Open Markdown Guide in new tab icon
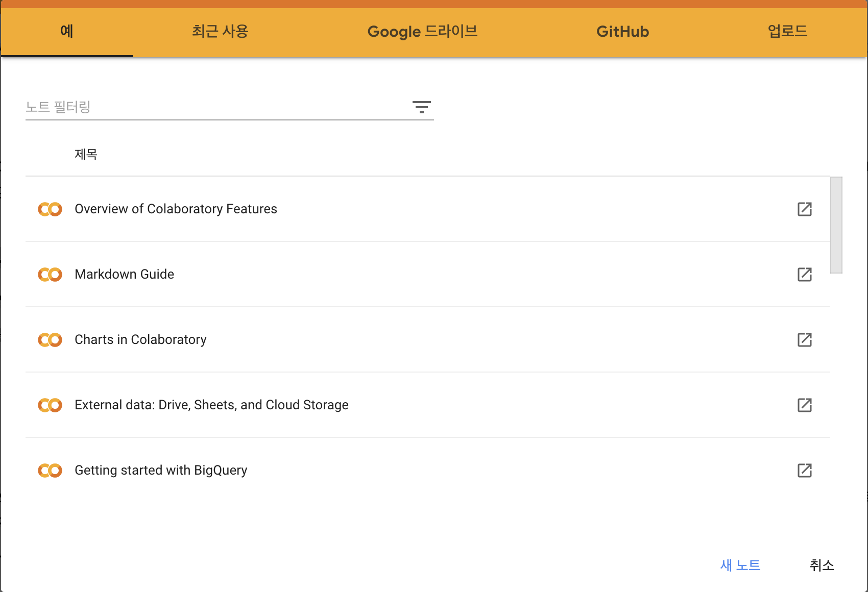 coord(805,274)
